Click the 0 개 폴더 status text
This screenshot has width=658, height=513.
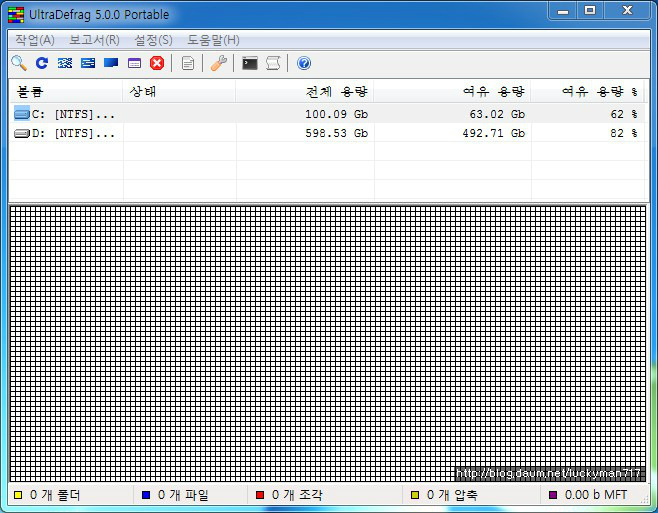tap(55, 495)
